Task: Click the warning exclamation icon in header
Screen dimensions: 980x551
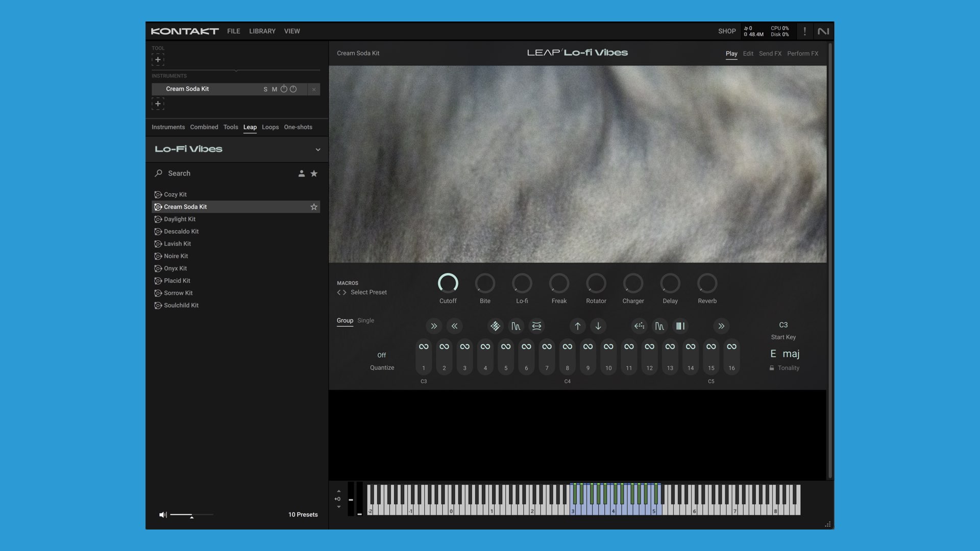Action: coord(804,31)
